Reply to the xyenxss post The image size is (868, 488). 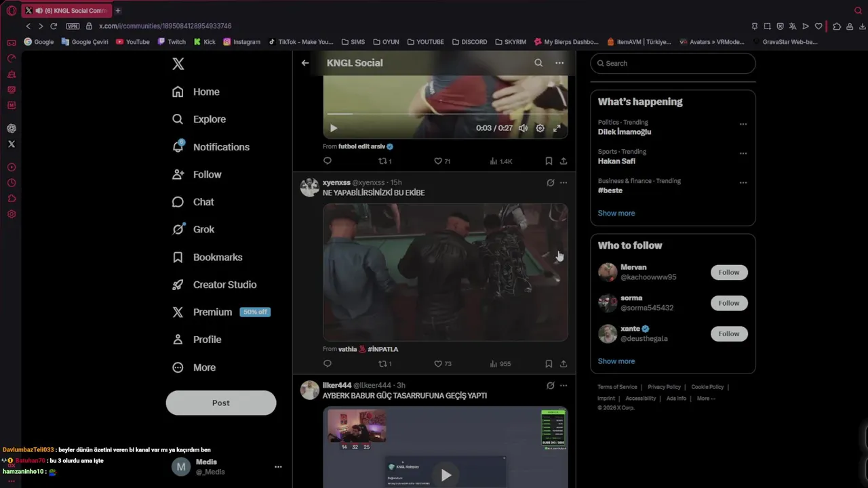click(x=328, y=364)
